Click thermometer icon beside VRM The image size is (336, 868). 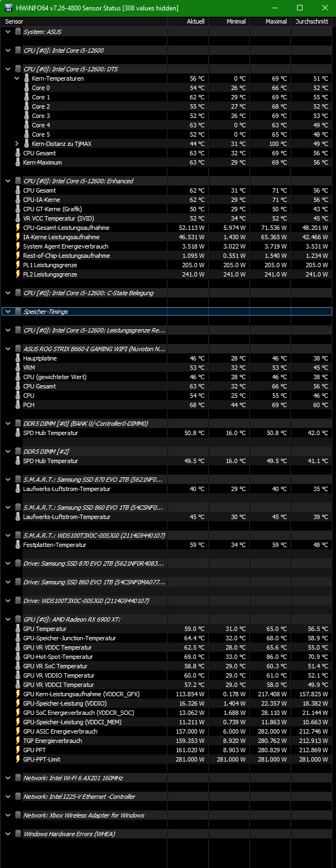click(x=18, y=368)
